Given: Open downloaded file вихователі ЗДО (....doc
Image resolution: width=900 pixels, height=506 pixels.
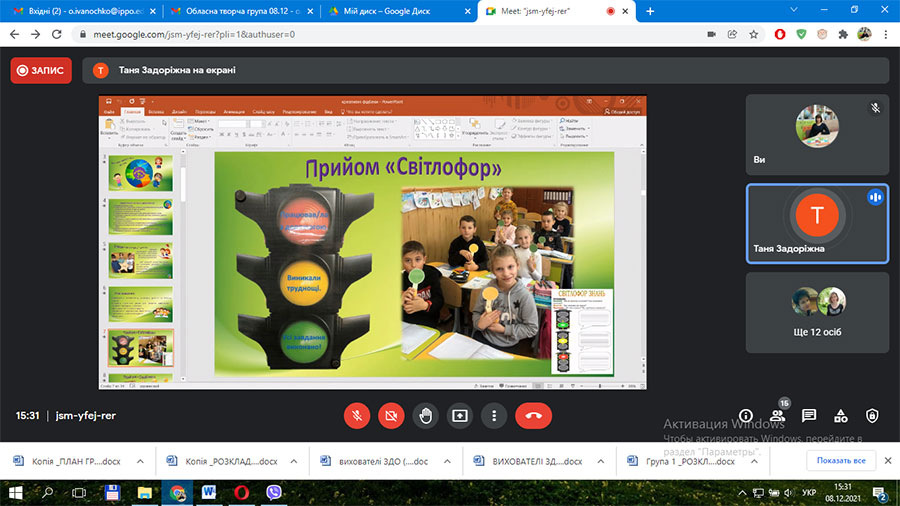Looking at the screenshot, I should tap(374, 461).
